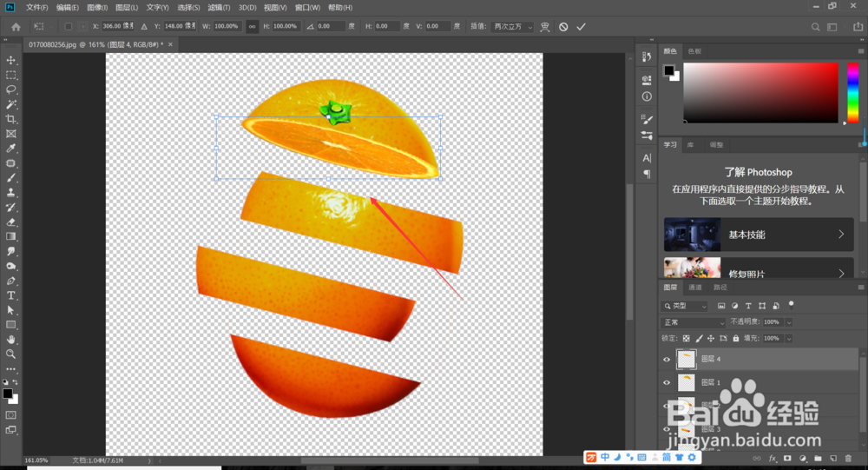The image size is (868, 470).
Task: Open the 图层(L) menu
Action: click(x=127, y=7)
